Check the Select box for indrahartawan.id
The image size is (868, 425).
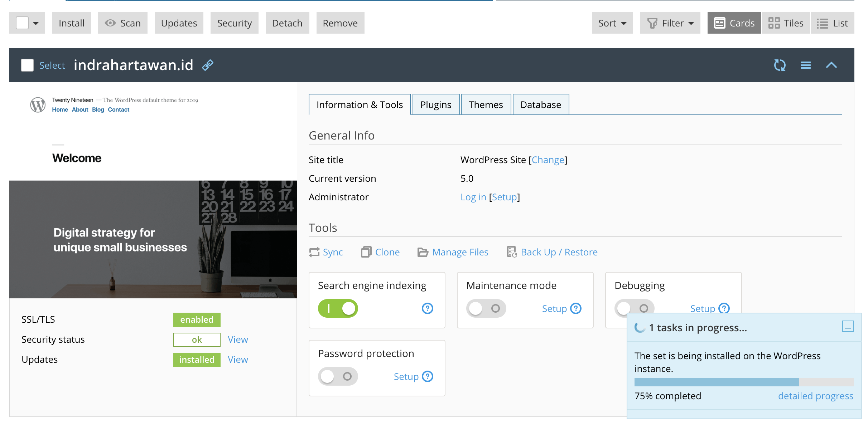[27, 65]
